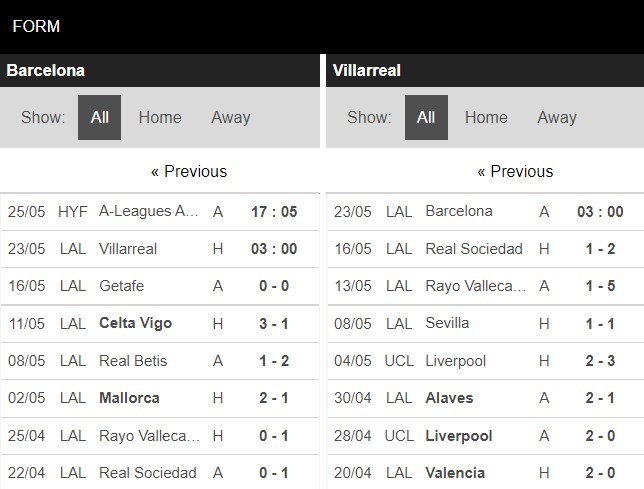Load previous Villarreal matches
The width and height of the screenshot is (644, 489).
click(x=515, y=171)
